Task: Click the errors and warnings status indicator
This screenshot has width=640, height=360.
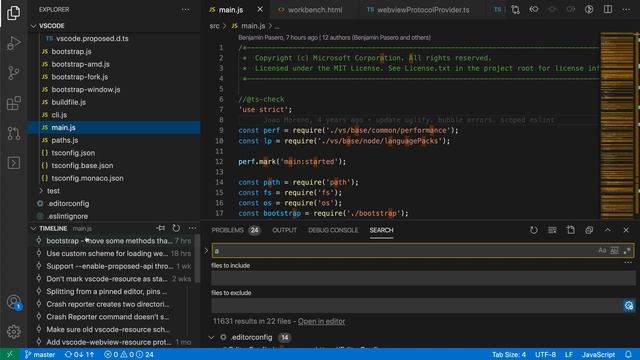Action: pos(129,354)
